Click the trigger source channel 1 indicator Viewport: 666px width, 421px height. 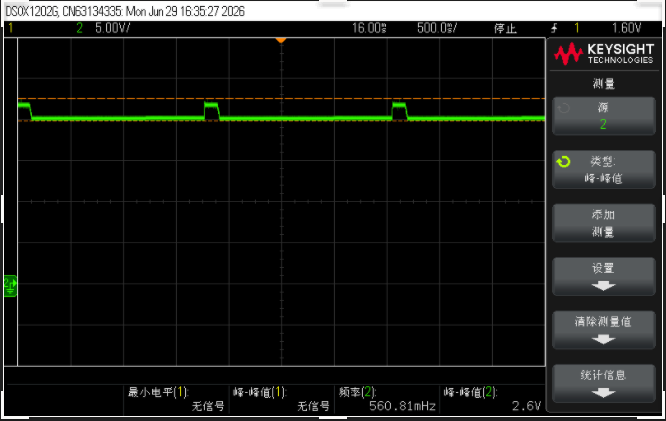pyautogui.click(x=576, y=28)
